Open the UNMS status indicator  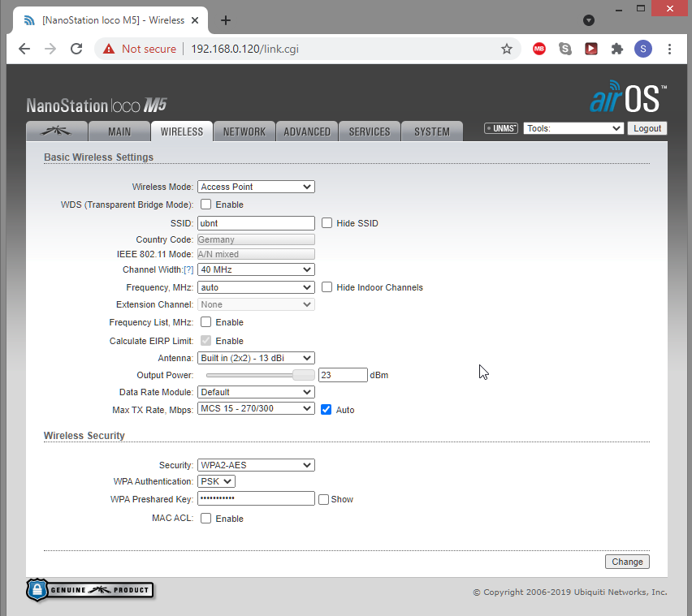click(501, 128)
